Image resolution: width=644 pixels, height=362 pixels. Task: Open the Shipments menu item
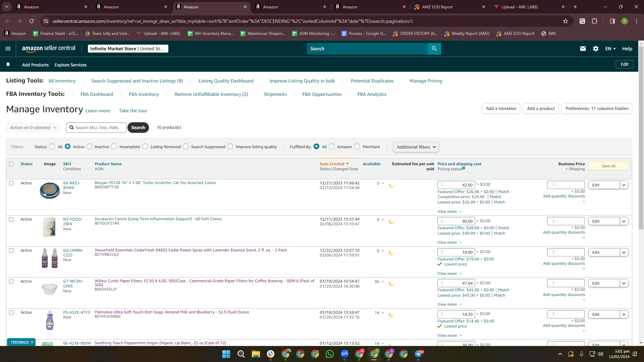275,94
